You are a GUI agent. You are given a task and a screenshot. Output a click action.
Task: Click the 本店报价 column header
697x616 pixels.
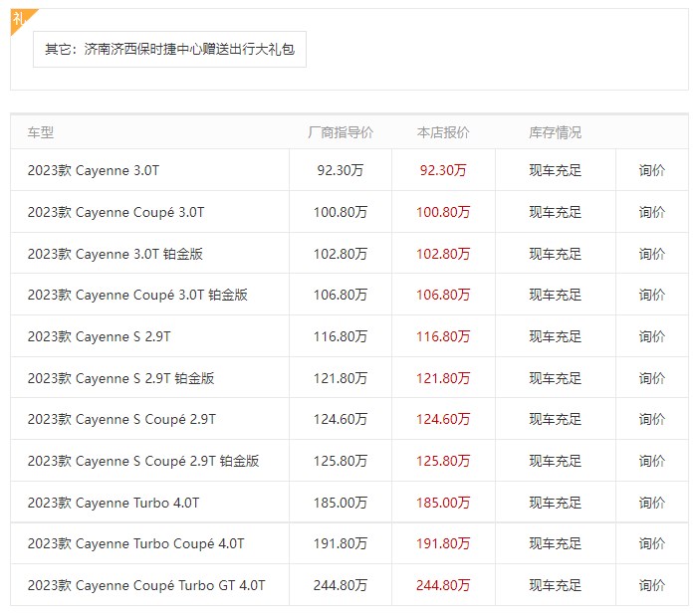(443, 132)
